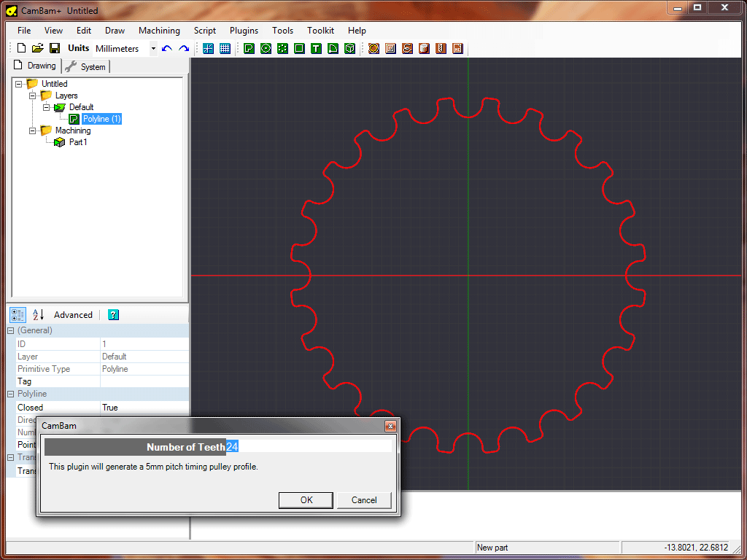
Task: Click OK in the CamBam dialog
Action: [306, 499]
